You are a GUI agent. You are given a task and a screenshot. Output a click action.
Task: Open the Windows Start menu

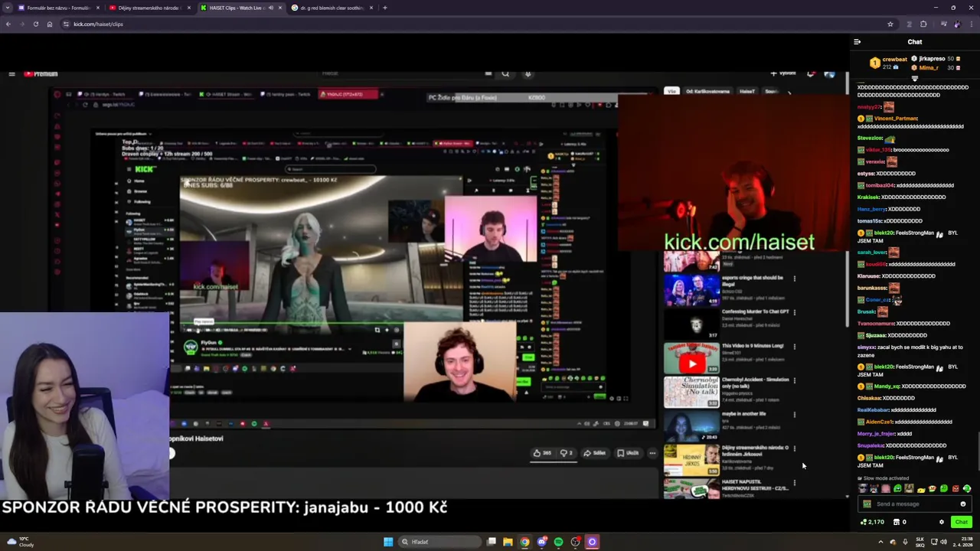point(388,542)
